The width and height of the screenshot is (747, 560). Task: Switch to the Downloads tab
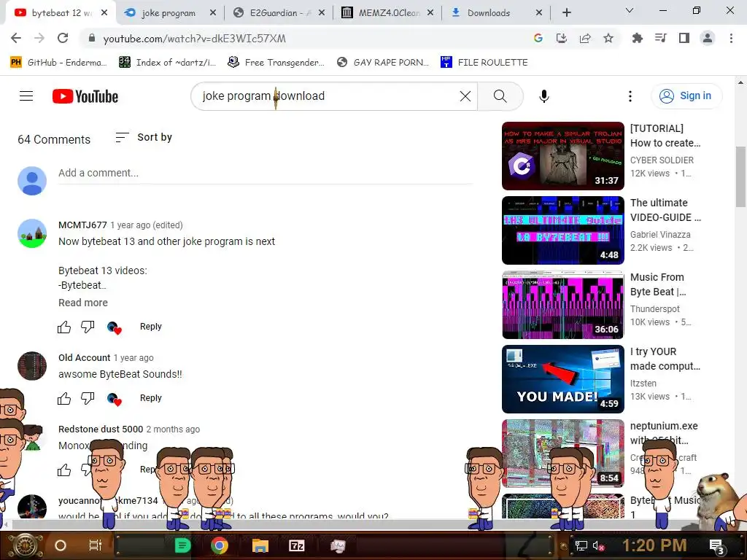click(488, 13)
